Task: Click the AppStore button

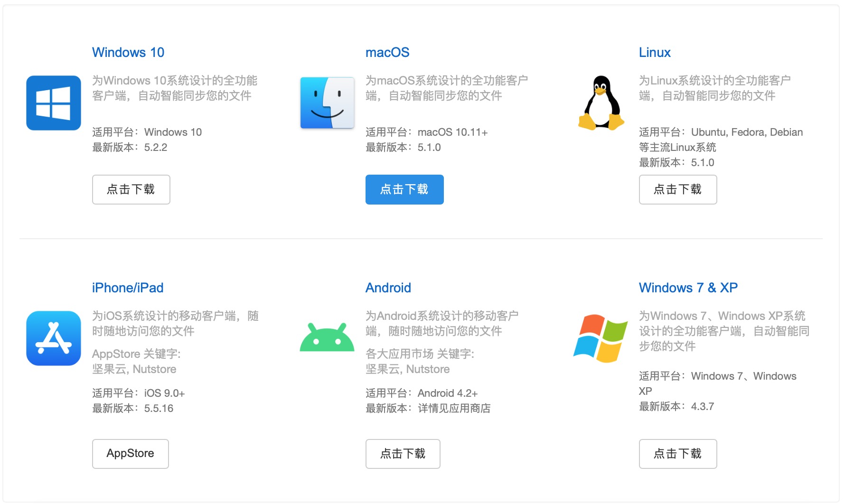Action: click(x=131, y=454)
